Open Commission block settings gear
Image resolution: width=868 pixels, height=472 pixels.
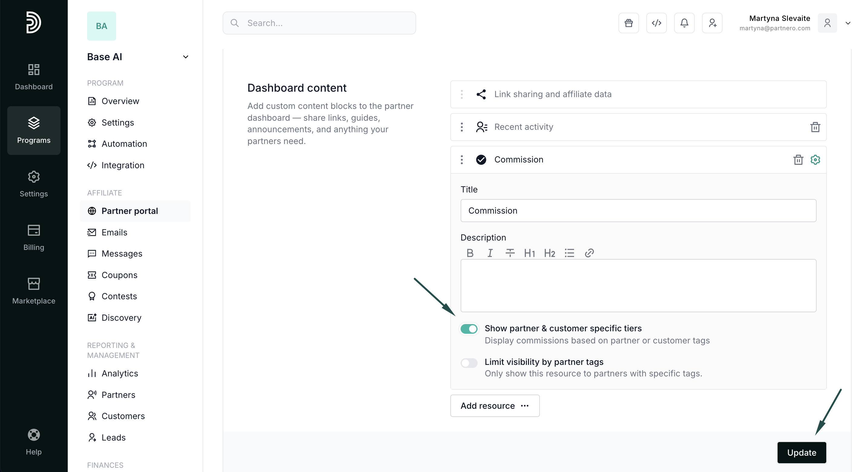tap(815, 159)
